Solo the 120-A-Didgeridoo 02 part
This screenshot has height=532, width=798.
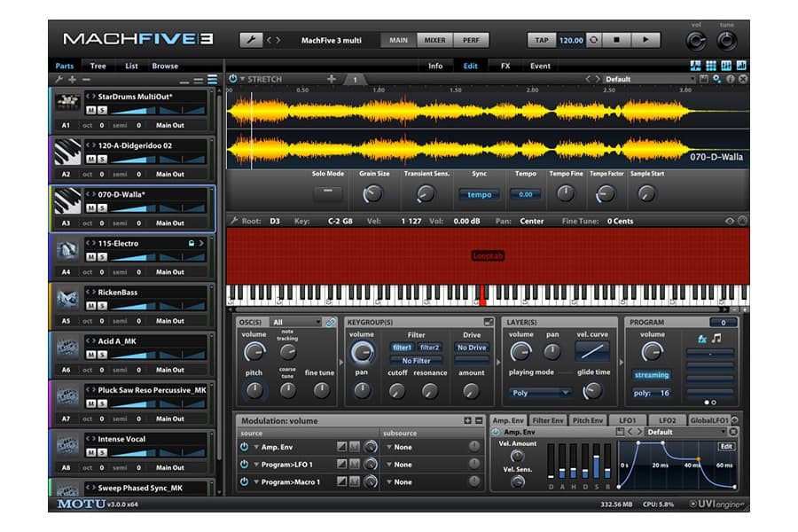pos(104,158)
